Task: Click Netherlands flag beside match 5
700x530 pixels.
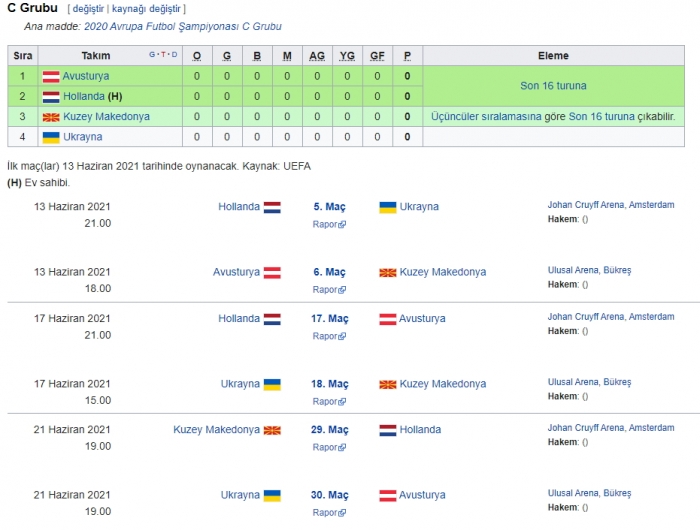Action: (272, 207)
